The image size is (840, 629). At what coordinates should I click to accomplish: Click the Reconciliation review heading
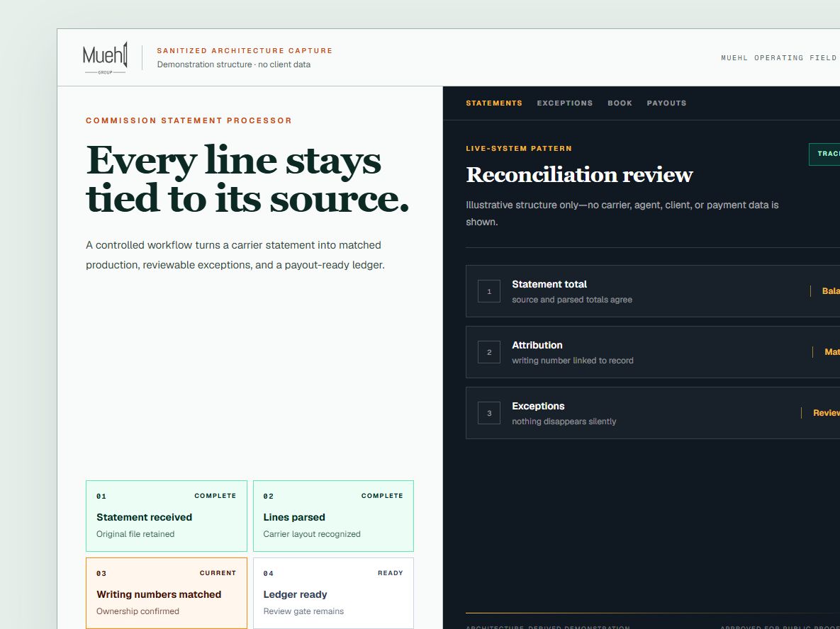coord(579,175)
